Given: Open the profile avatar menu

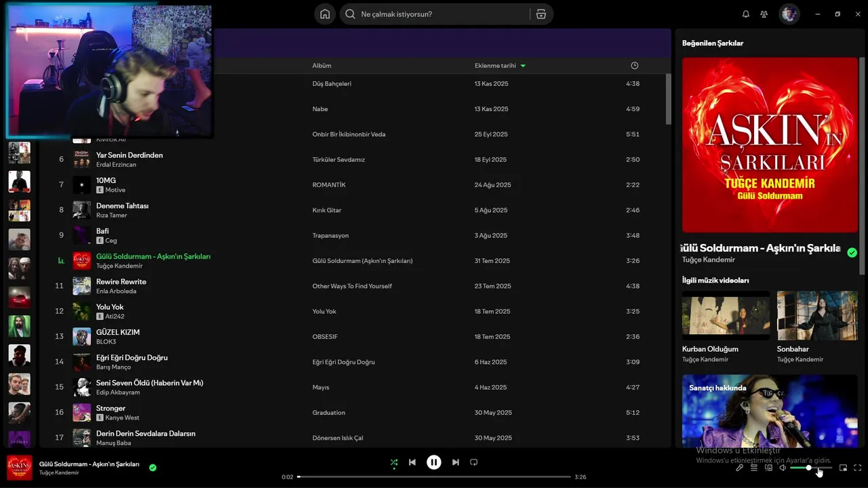Looking at the screenshot, I should coord(789,14).
